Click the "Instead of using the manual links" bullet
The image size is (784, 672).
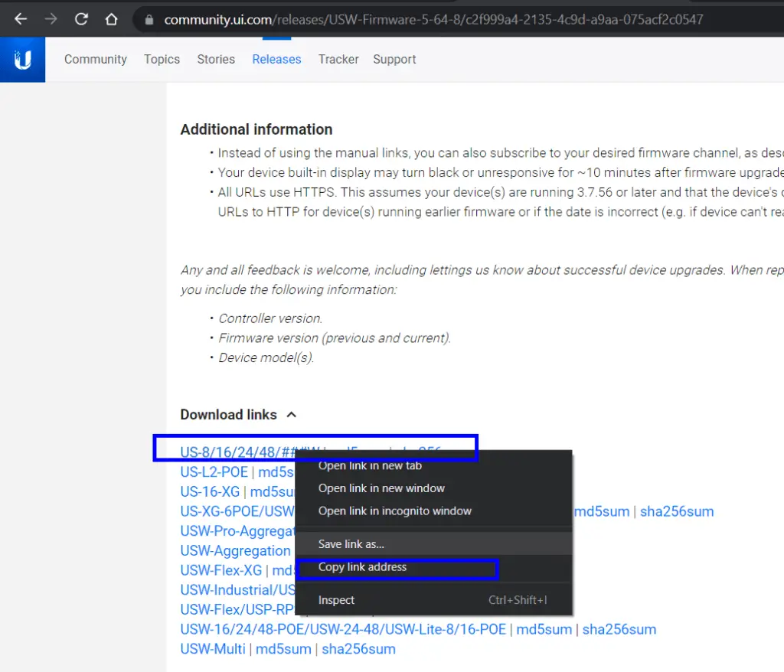pos(501,153)
